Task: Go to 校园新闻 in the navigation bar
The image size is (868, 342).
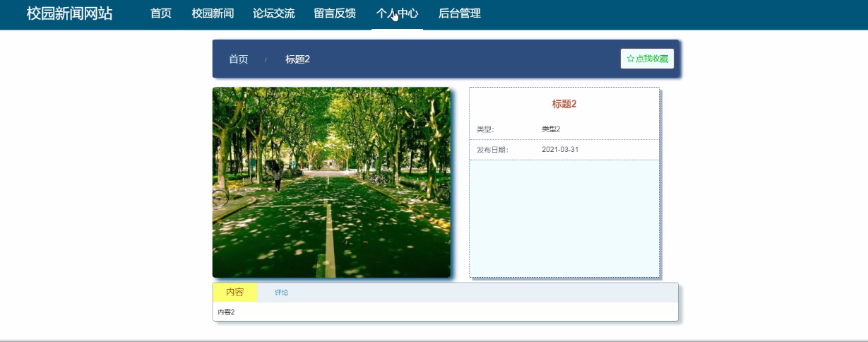Action: click(x=213, y=13)
